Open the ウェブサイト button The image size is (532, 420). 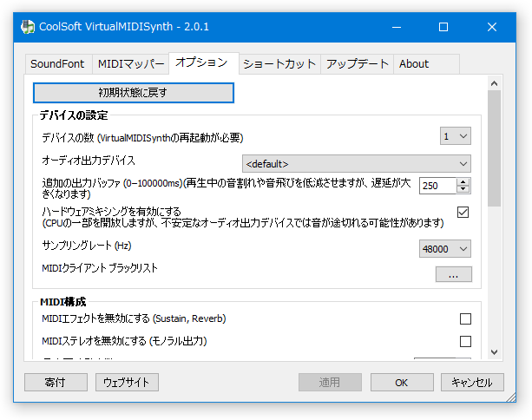(127, 383)
